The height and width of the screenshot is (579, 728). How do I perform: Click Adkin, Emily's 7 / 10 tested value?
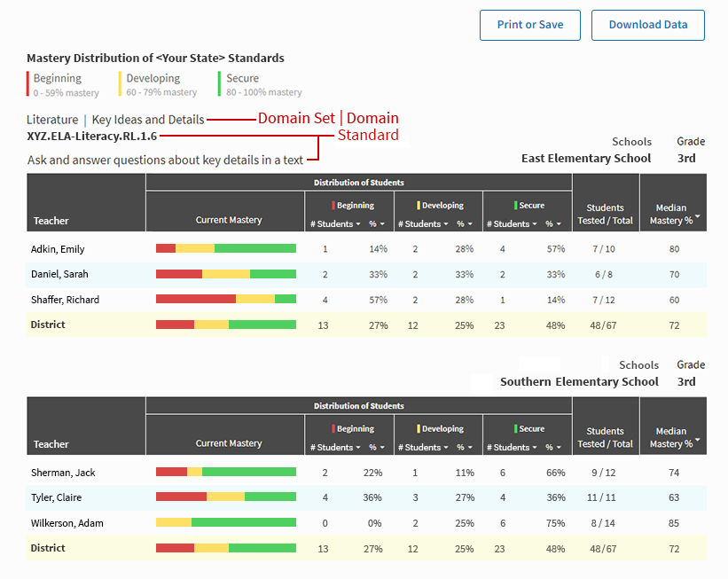tap(604, 249)
